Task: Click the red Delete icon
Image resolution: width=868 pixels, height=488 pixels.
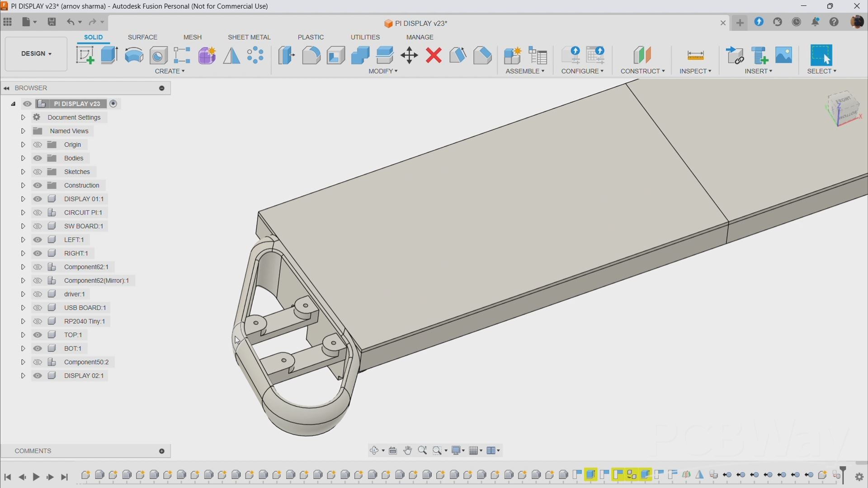Action: coord(434,55)
